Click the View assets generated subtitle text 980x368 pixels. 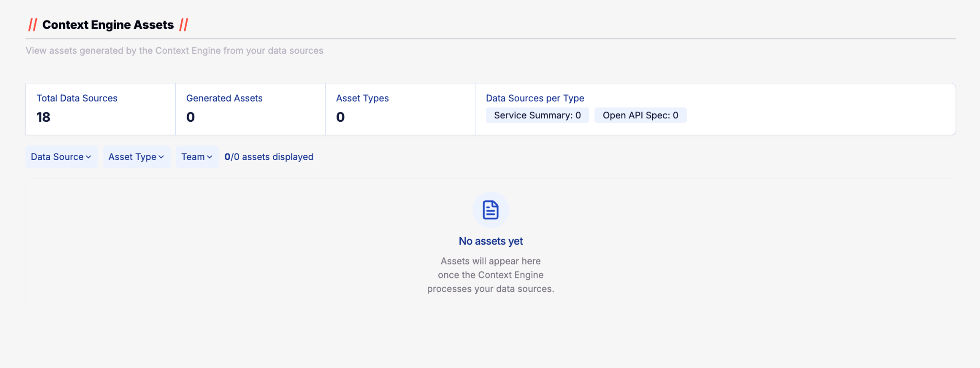click(x=175, y=51)
